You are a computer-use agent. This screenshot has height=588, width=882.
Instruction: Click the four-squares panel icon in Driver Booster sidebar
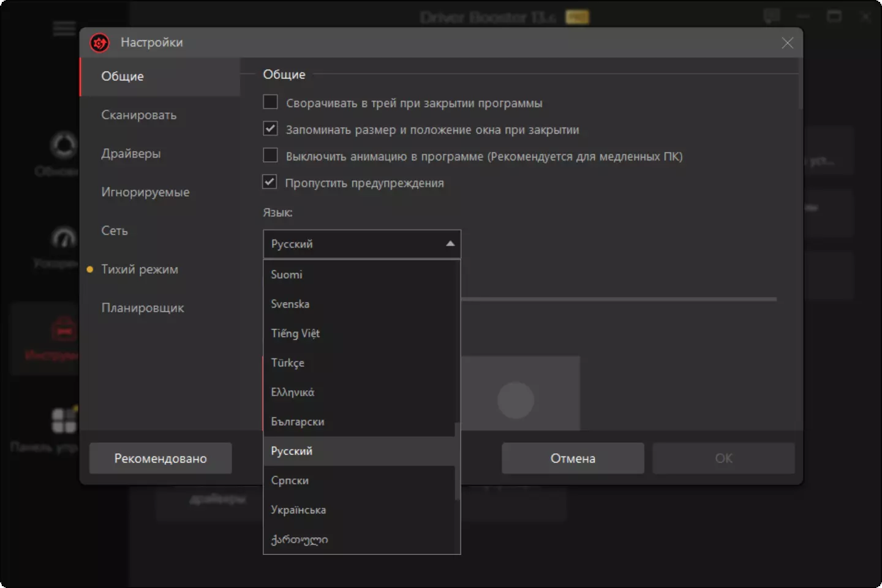pos(64,420)
